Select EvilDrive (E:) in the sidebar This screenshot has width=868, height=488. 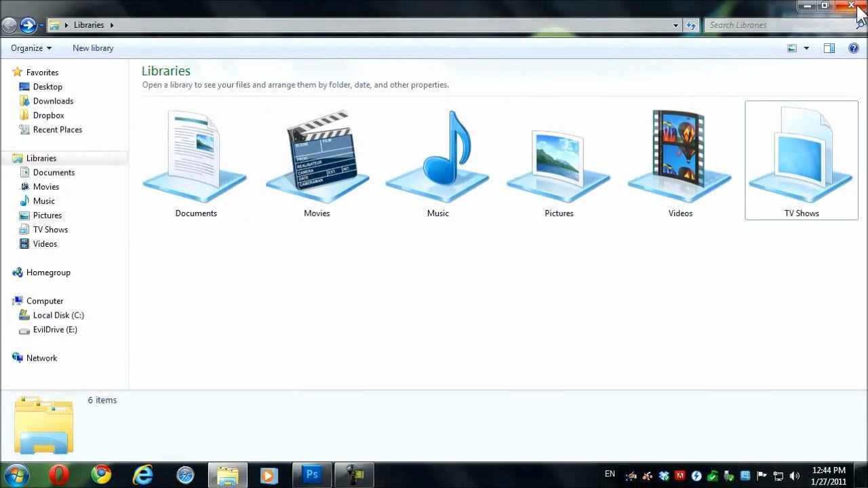pos(55,329)
